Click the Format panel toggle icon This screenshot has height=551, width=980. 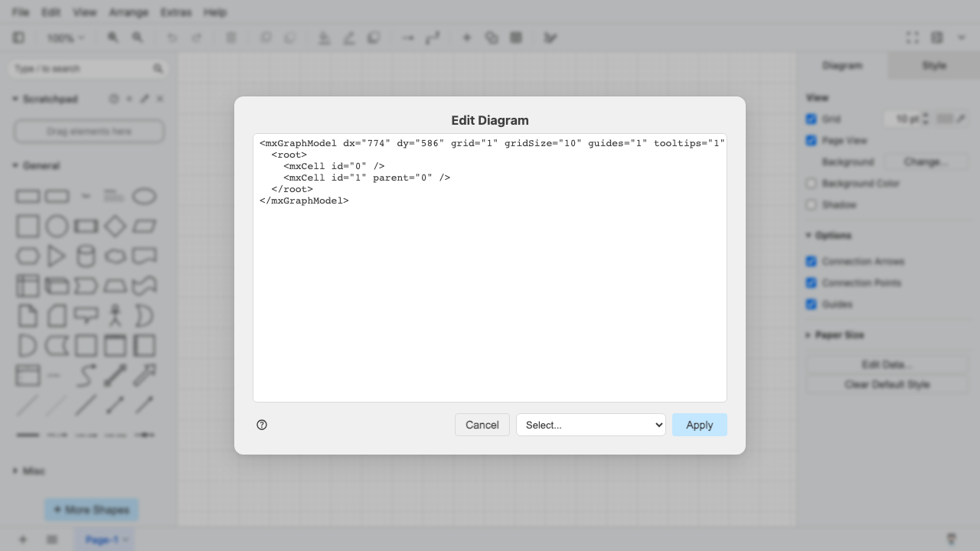[x=937, y=37]
